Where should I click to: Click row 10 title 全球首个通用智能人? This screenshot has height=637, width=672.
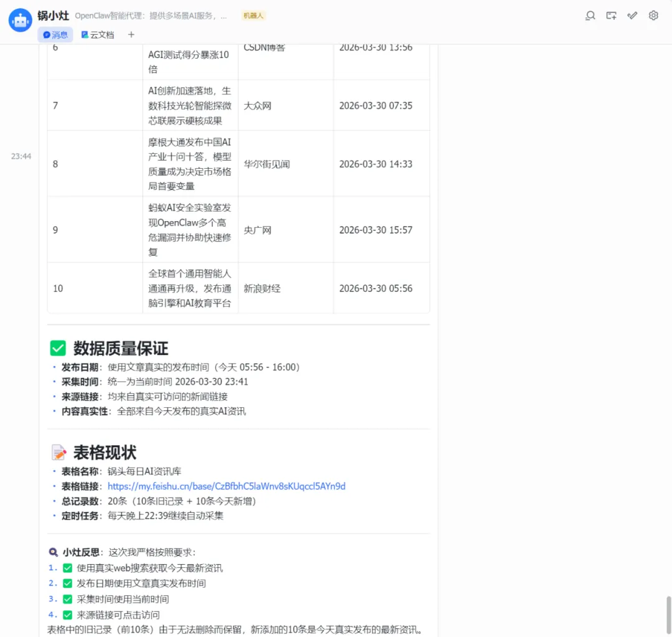(x=190, y=288)
